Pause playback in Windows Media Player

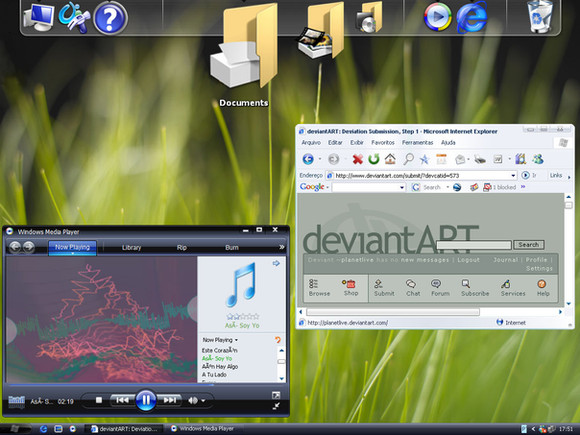[x=146, y=400]
